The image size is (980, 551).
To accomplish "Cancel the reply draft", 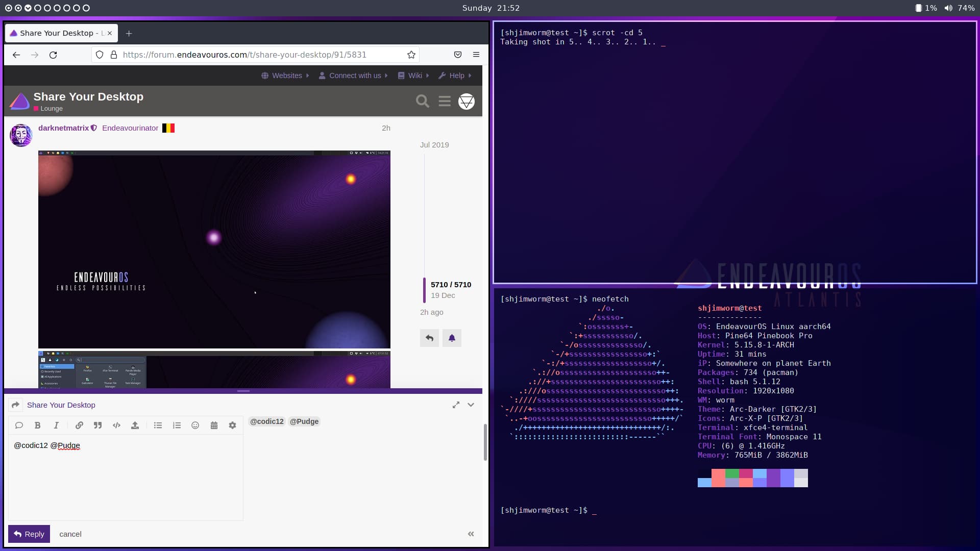I will (70, 534).
